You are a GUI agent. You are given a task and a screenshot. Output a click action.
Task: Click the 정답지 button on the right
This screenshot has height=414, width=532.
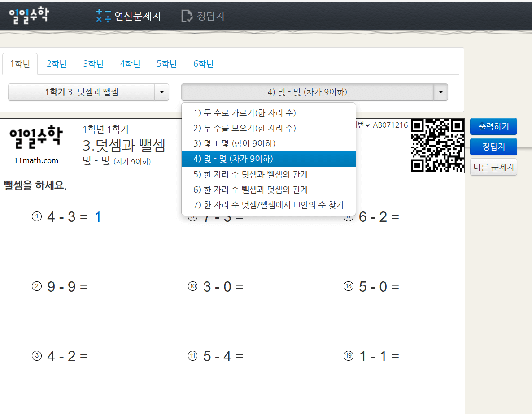tap(493, 147)
